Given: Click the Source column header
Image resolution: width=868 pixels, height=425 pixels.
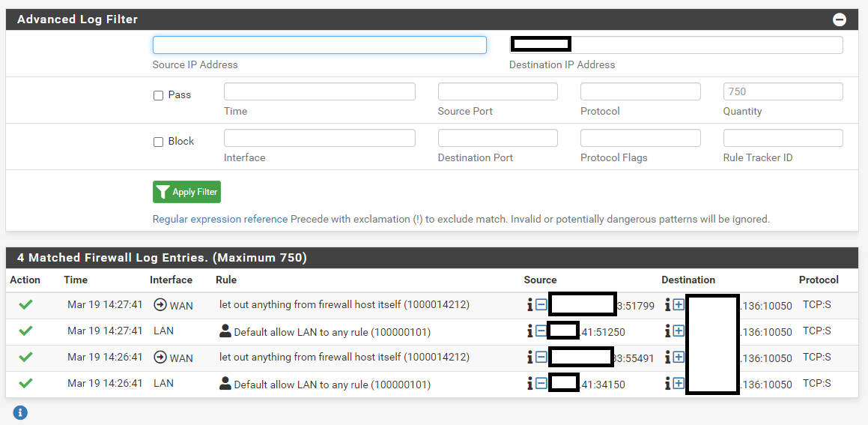Looking at the screenshot, I should coord(540,280).
